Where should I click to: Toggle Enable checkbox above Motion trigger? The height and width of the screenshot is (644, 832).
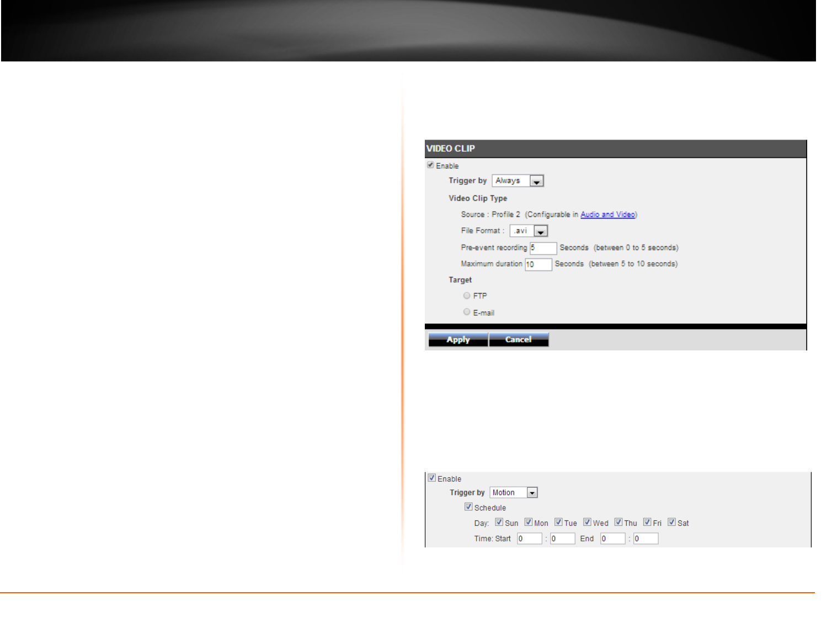point(432,478)
